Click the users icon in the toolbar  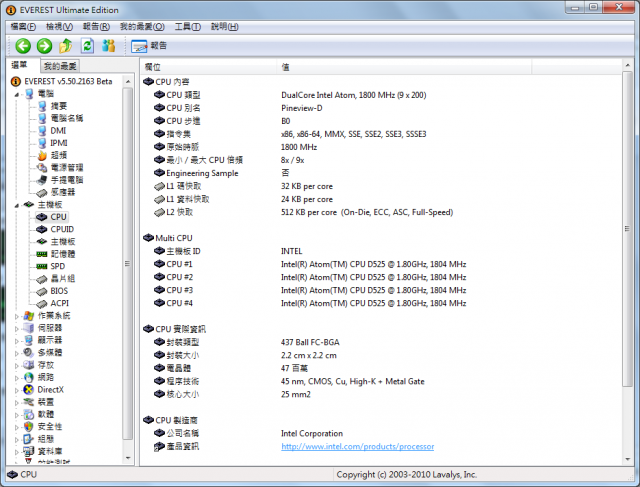coord(108,46)
